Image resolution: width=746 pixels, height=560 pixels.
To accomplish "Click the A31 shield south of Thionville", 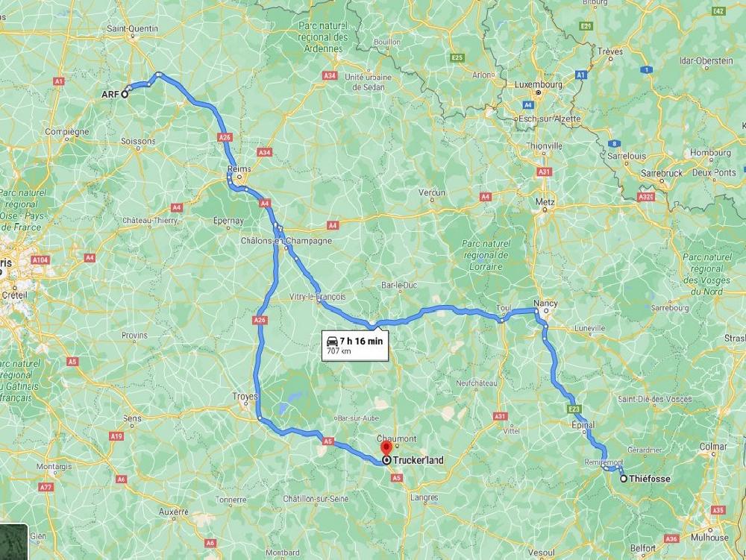I will click(545, 172).
